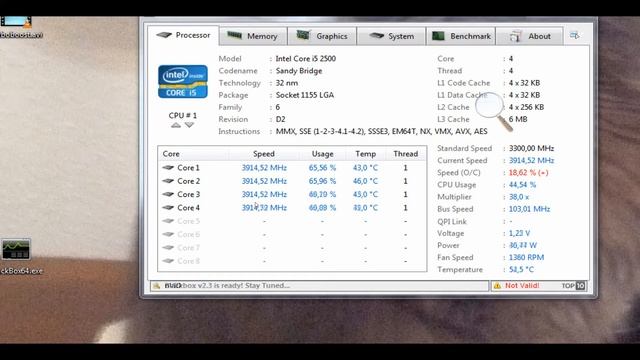
Task: Open the About tab
Action: pos(530,36)
